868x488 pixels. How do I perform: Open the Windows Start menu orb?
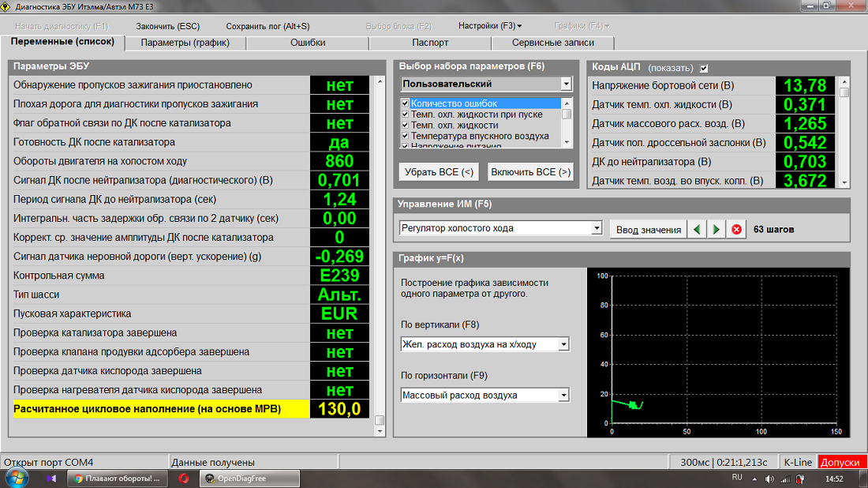[x=17, y=478]
